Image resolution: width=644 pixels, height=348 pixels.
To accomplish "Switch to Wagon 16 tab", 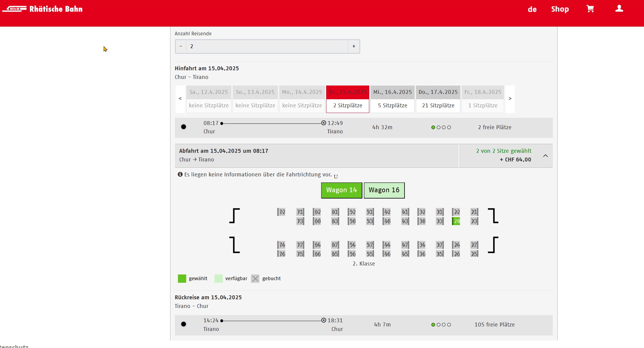I will [384, 190].
